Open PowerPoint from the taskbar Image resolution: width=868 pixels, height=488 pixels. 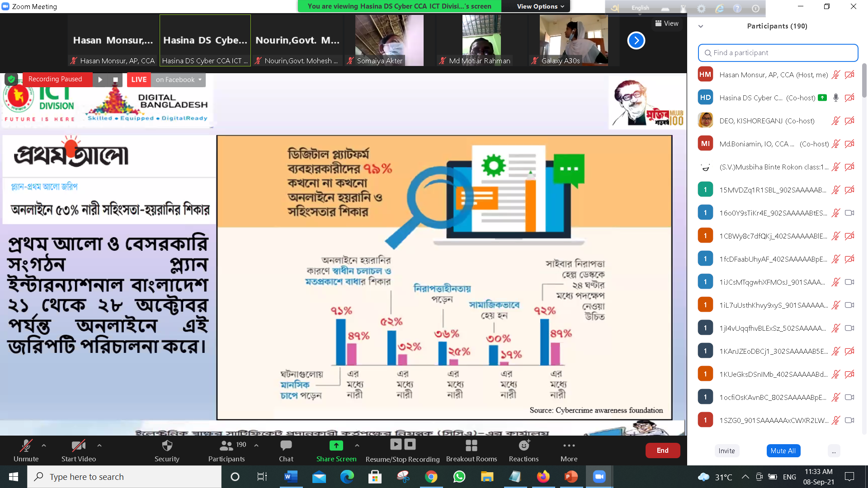point(571,477)
